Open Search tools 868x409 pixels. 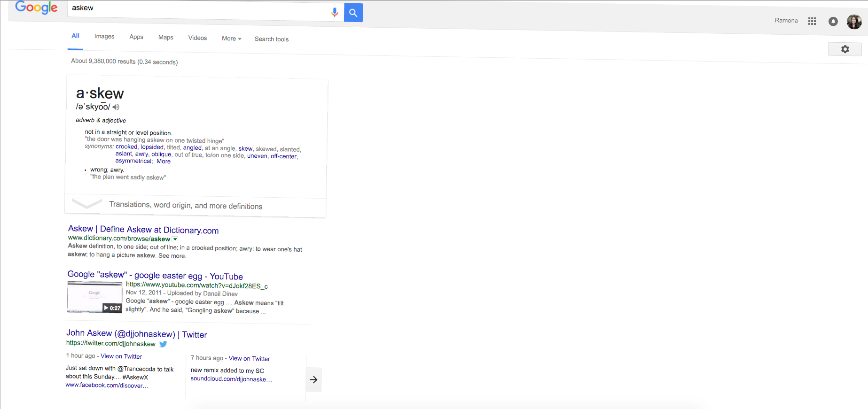pos(272,39)
